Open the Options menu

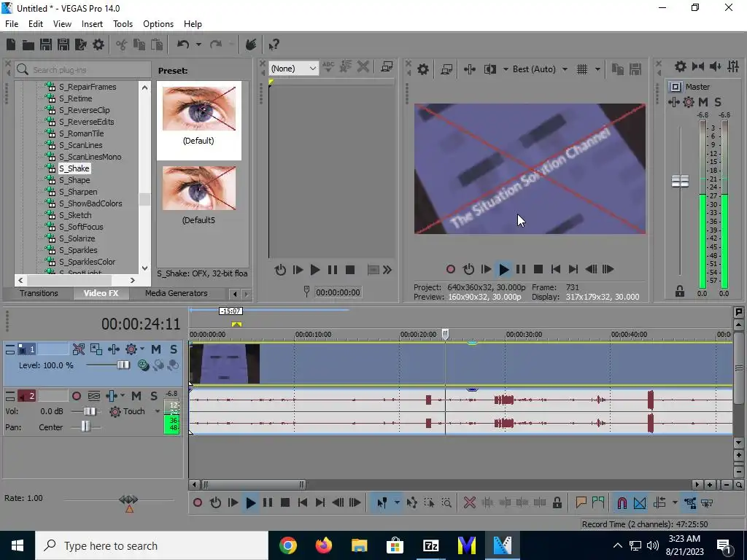[158, 24]
